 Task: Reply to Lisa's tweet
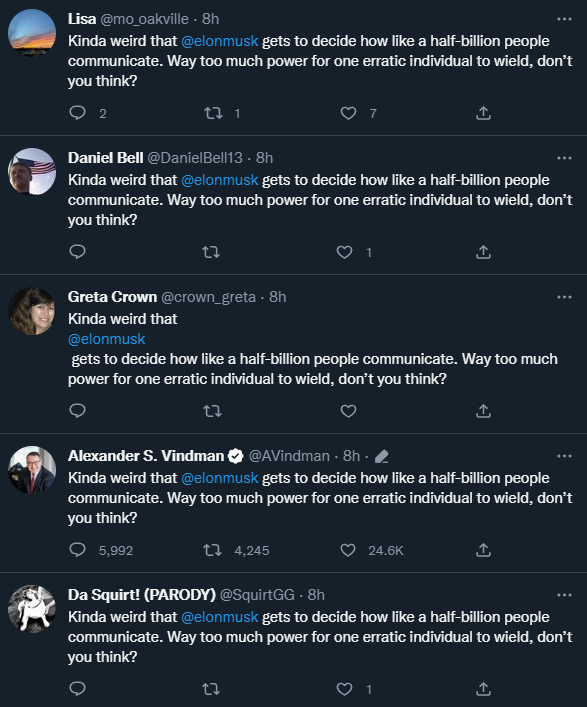(x=78, y=113)
